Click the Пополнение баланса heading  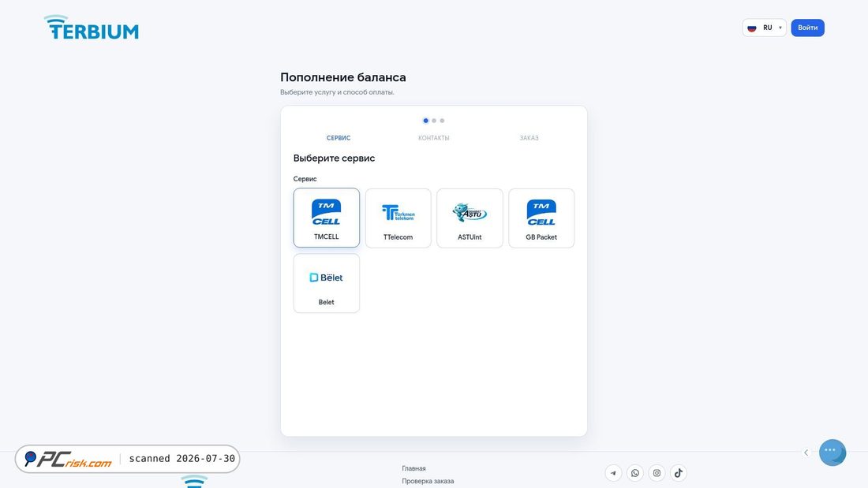(342, 77)
